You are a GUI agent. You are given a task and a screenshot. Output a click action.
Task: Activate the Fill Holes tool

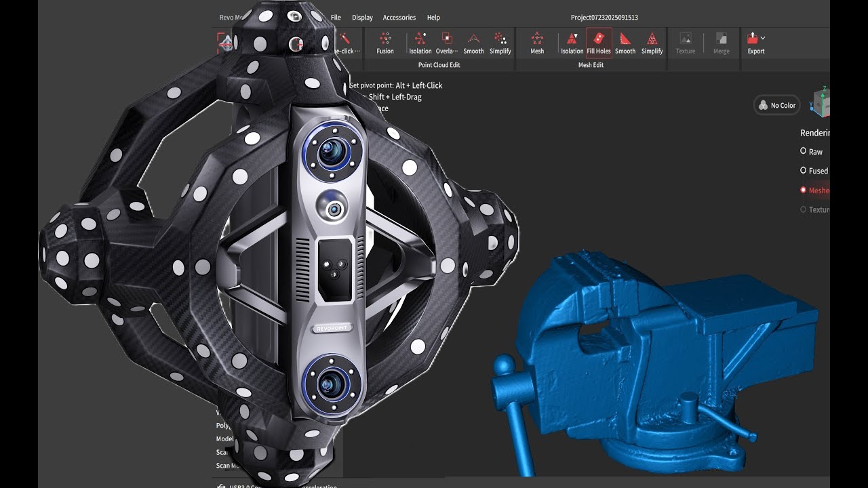tap(599, 43)
